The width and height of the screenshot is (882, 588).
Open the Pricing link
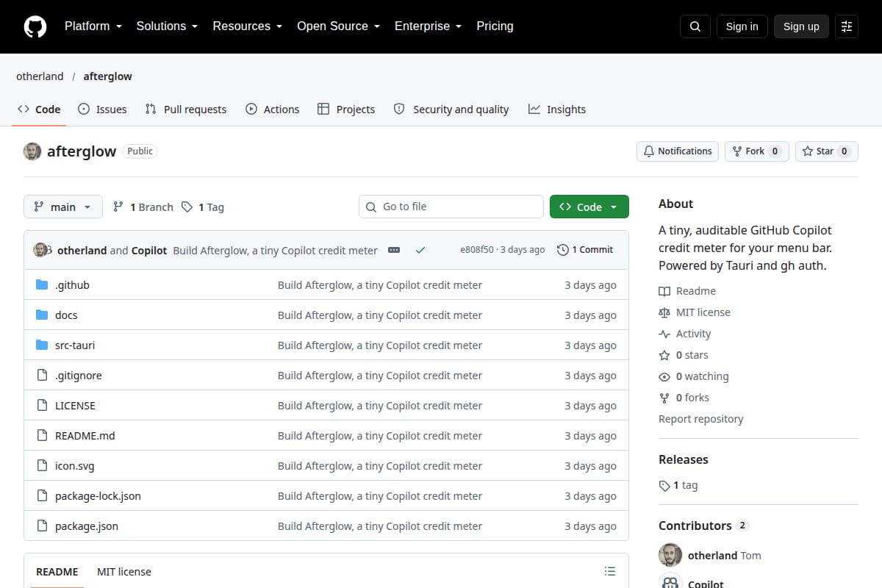495,26
